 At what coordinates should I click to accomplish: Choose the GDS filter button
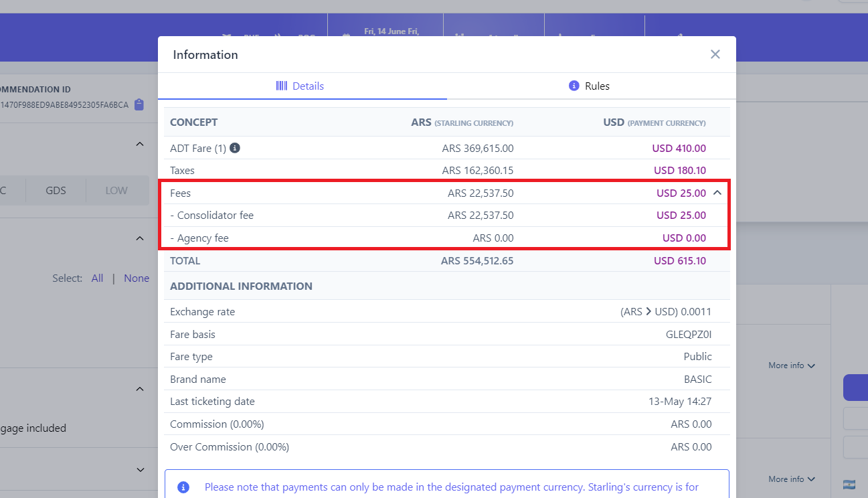tap(56, 191)
